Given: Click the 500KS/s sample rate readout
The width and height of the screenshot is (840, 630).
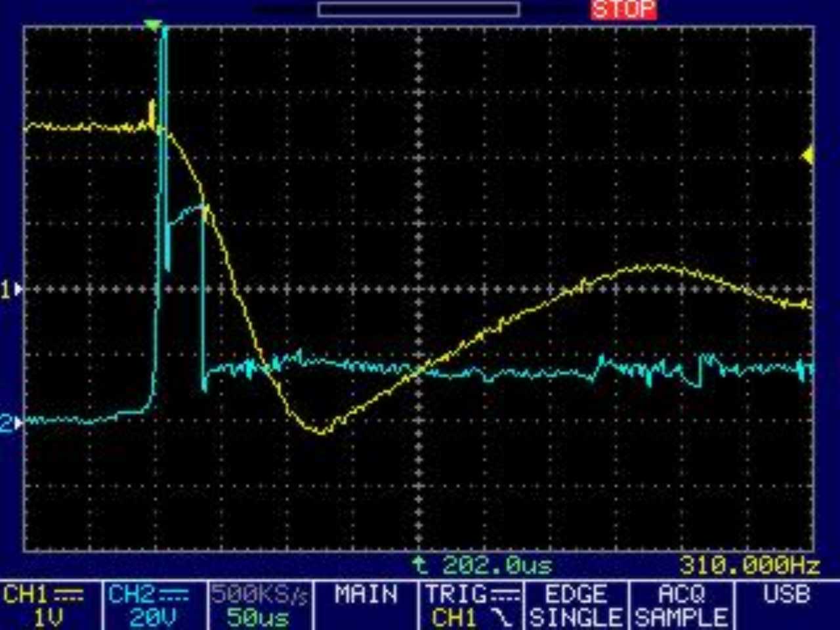Looking at the screenshot, I should (259, 595).
